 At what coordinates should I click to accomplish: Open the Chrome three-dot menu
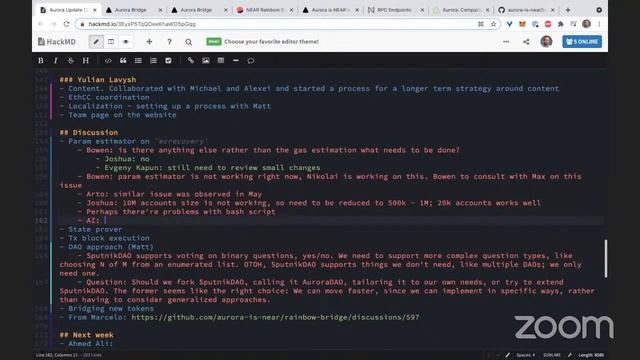point(599,24)
